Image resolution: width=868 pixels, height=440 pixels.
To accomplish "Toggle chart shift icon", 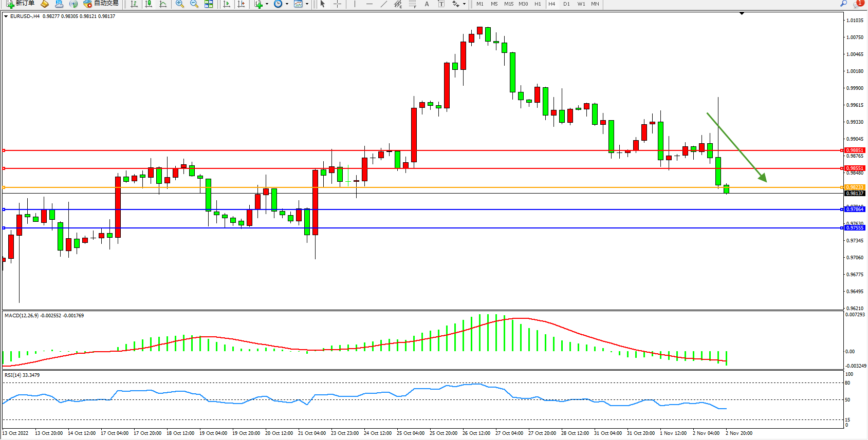I will click(241, 4).
